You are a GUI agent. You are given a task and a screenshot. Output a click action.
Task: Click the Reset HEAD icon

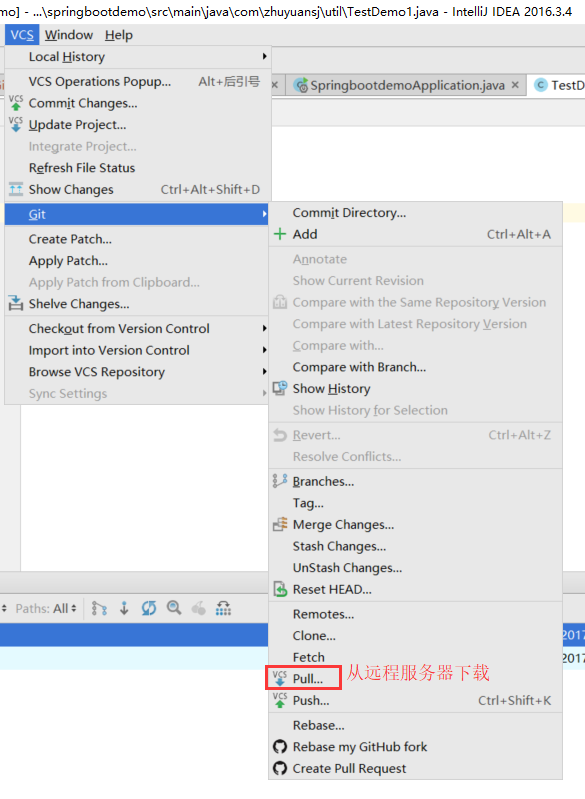280,589
